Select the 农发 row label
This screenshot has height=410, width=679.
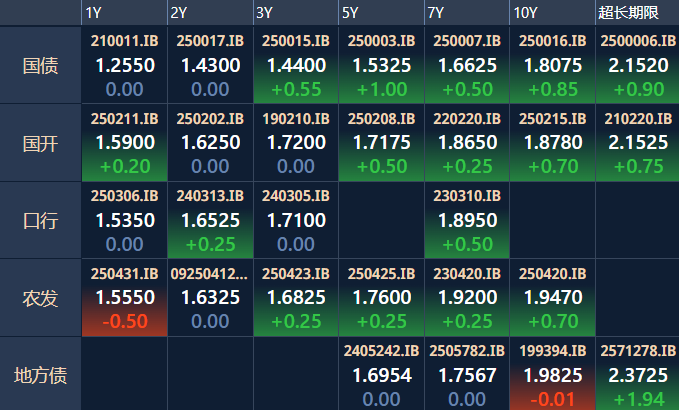(x=40, y=298)
